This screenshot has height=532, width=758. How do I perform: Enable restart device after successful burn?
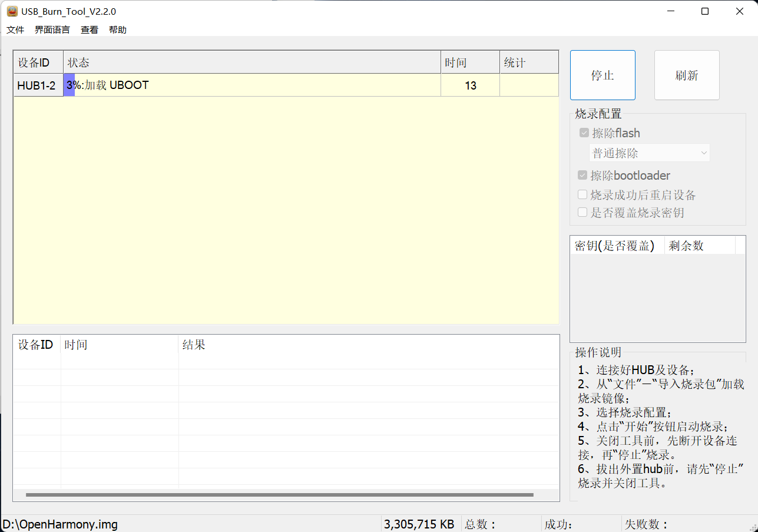tap(582, 194)
